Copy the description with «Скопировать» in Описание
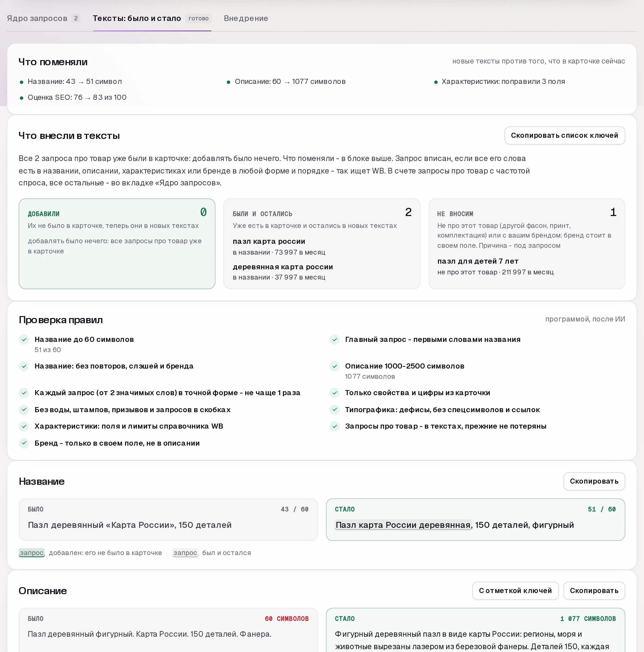This screenshot has height=652, width=644. (x=594, y=590)
